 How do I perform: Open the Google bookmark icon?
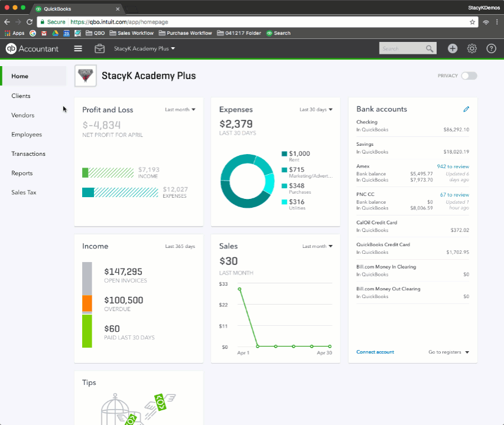pos(32,33)
